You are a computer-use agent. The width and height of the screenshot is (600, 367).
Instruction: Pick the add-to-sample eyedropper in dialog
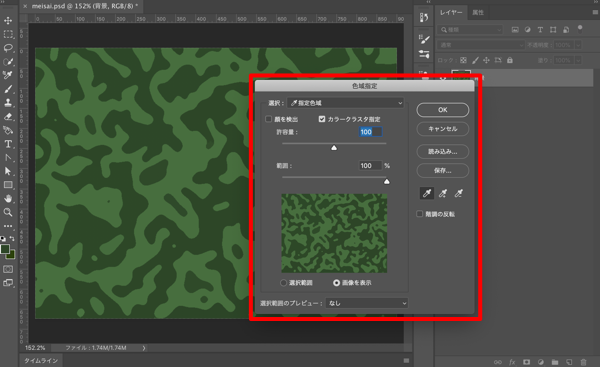click(443, 193)
